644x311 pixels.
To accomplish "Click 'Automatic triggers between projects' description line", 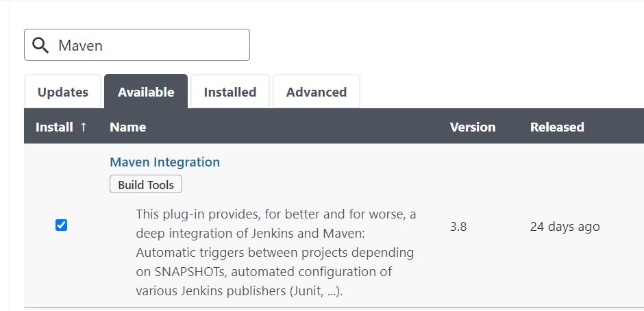I will 275,253.
